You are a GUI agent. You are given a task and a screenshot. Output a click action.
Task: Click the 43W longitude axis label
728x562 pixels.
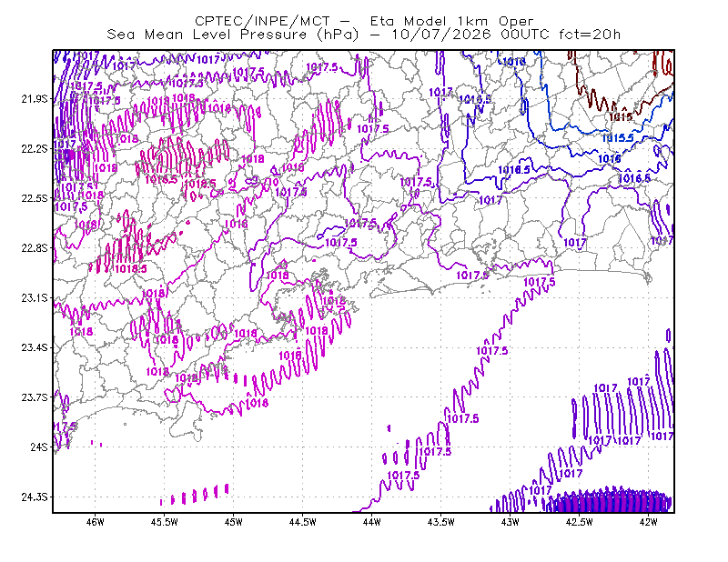click(x=511, y=522)
